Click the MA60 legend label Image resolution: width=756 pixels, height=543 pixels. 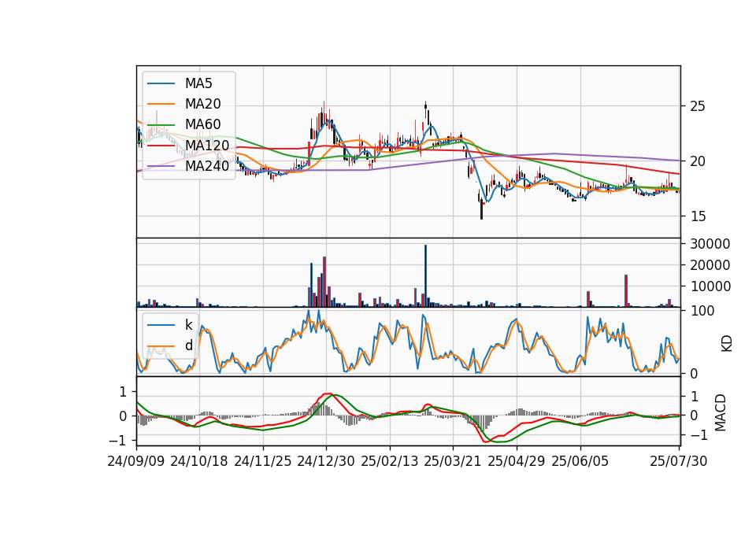[203, 124]
